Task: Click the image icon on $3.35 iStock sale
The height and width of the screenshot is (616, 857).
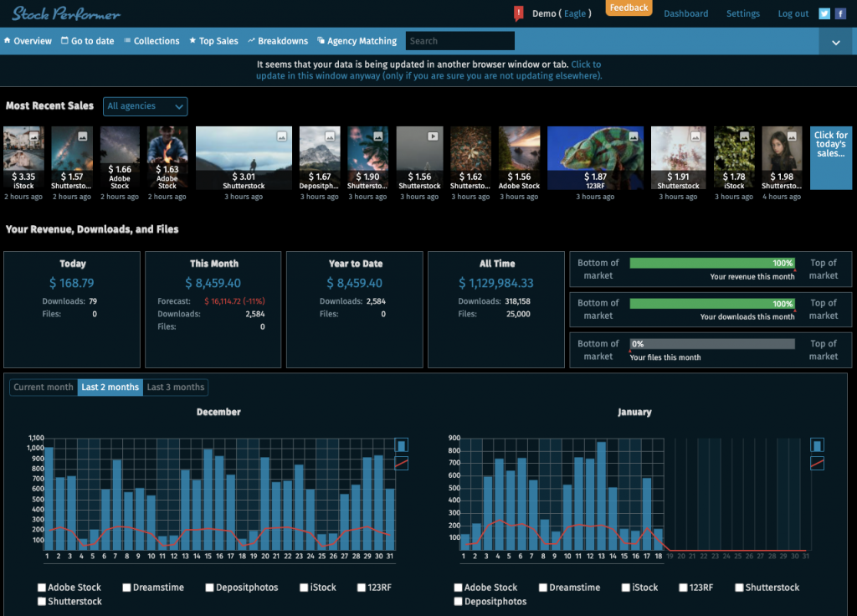Action: pos(33,136)
